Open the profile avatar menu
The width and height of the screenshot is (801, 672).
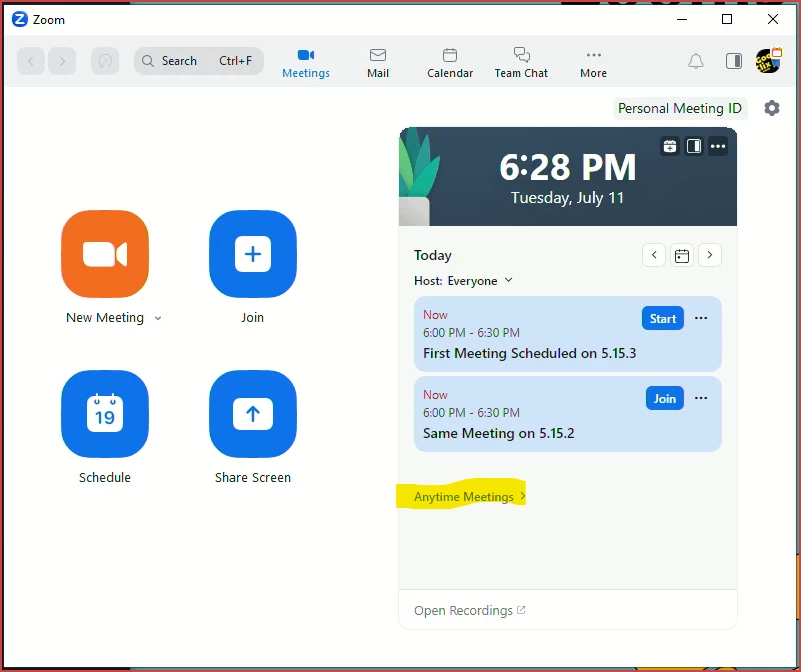[768, 61]
